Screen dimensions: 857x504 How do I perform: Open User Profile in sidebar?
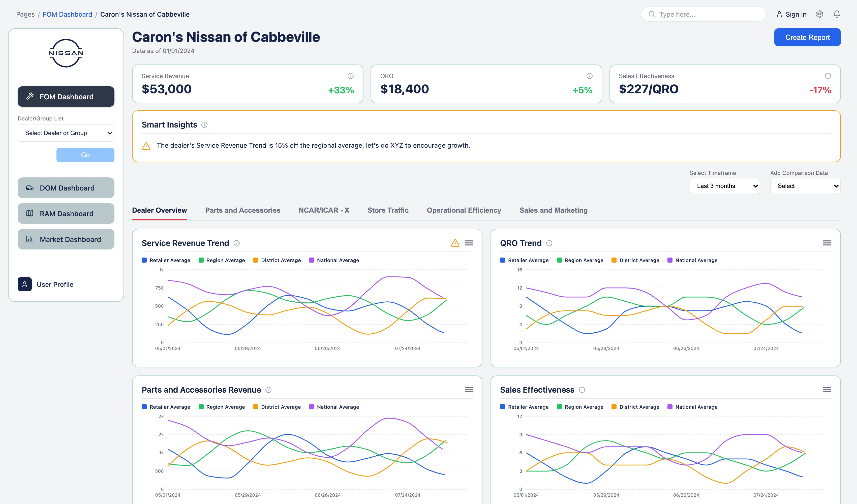point(46,284)
